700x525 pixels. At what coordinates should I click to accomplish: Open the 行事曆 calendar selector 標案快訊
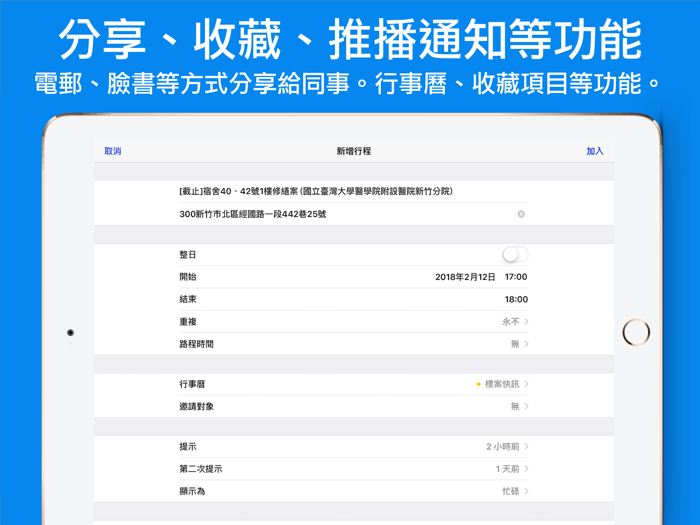click(354, 384)
